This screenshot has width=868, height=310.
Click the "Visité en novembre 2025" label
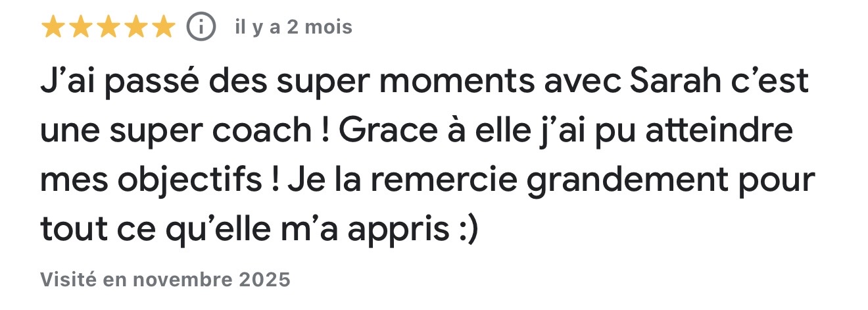165,280
